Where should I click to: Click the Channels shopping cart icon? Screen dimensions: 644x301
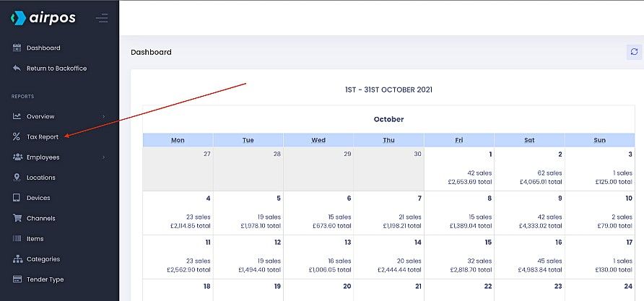(x=17, y=218)
